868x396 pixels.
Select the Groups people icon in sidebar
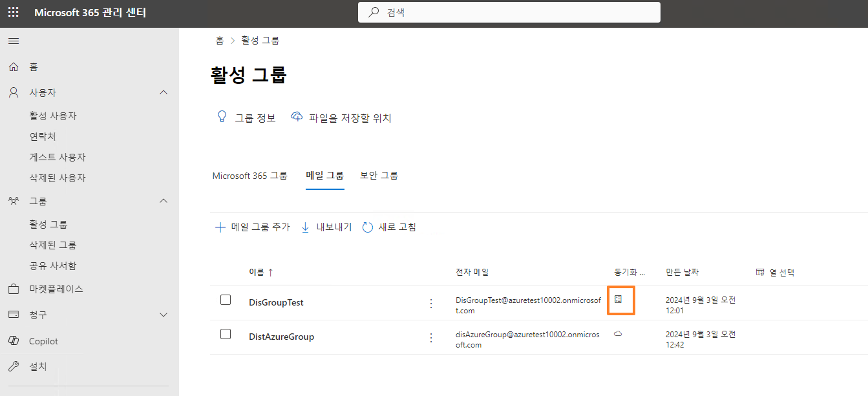click(14, 201)
